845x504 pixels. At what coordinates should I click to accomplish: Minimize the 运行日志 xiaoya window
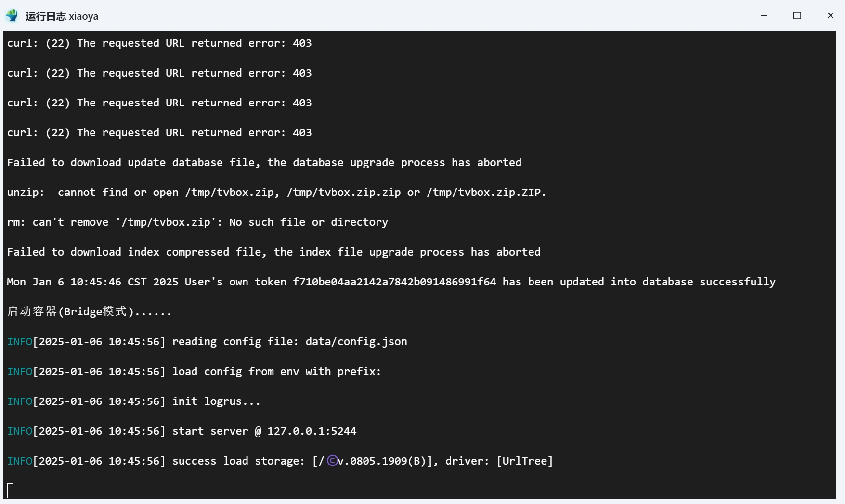(764, 16)
